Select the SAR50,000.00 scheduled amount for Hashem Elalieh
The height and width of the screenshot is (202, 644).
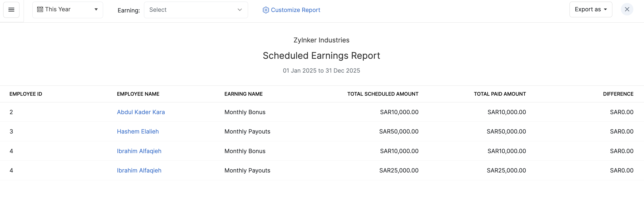coord(399,131)
